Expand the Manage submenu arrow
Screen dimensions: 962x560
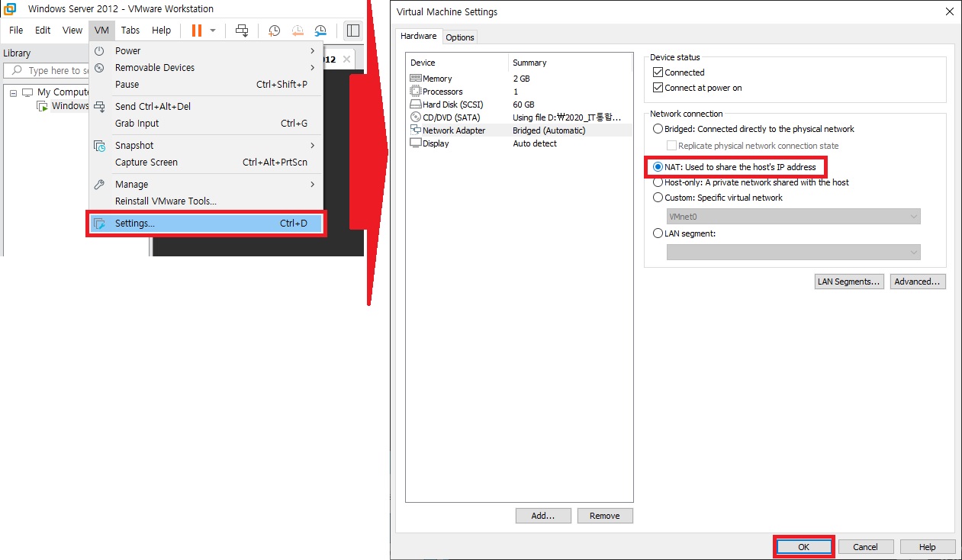[x=313, y=185]
